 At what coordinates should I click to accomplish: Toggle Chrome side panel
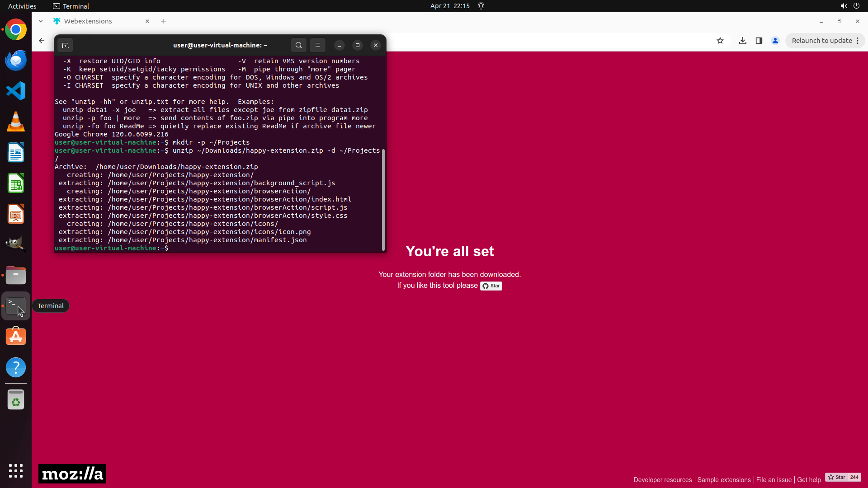pos(759,41)
